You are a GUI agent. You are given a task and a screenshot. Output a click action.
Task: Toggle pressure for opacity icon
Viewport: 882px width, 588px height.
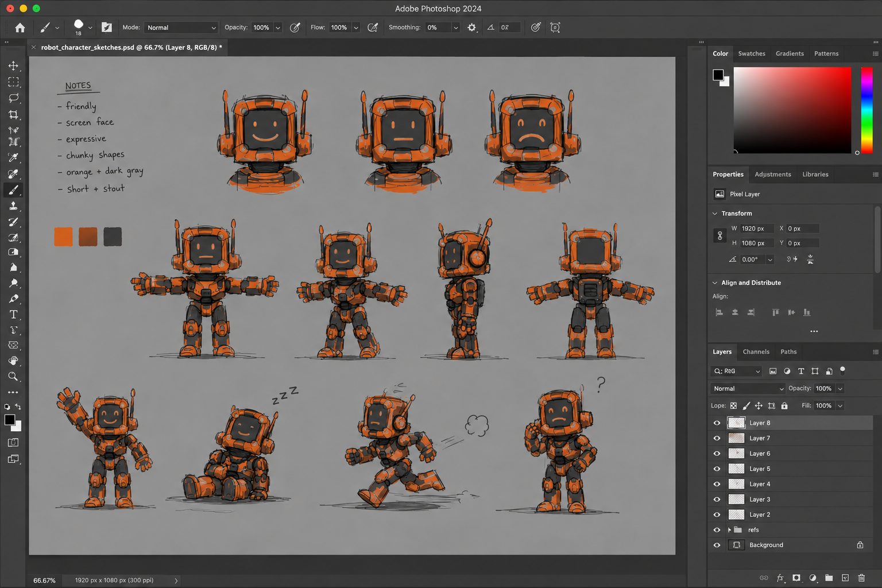coord(295,28)
